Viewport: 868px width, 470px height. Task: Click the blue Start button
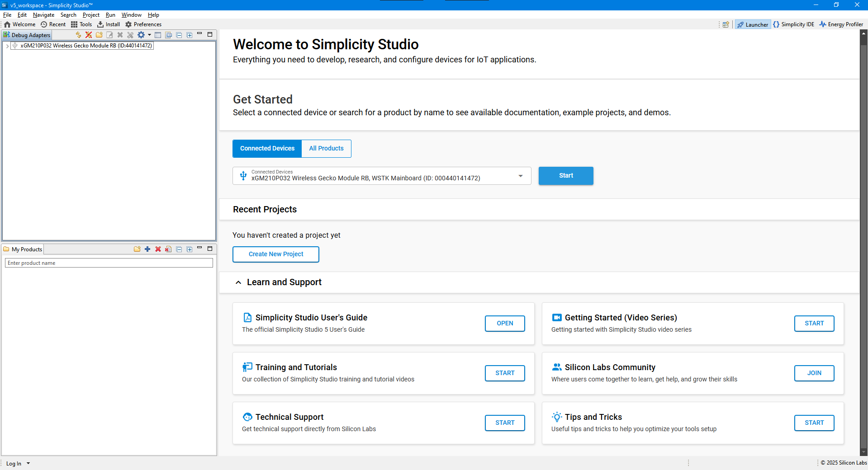[566, 176]
